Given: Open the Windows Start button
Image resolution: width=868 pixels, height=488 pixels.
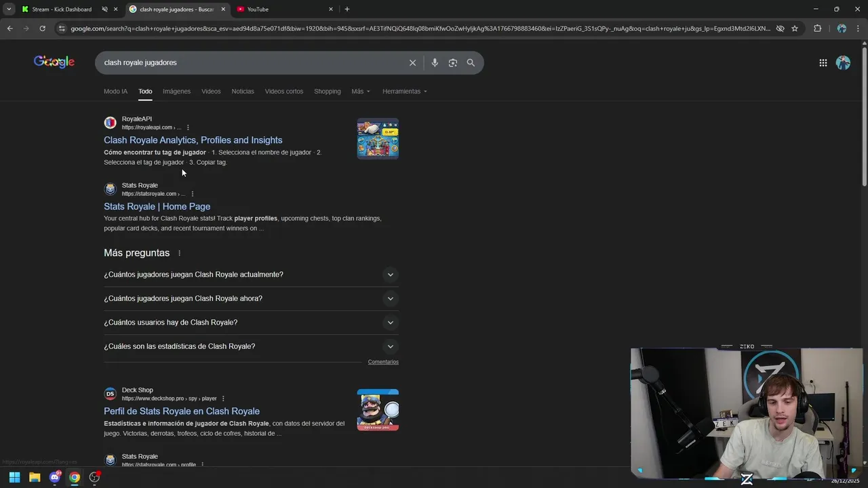Looking at the screenshot, I should 14,477.
